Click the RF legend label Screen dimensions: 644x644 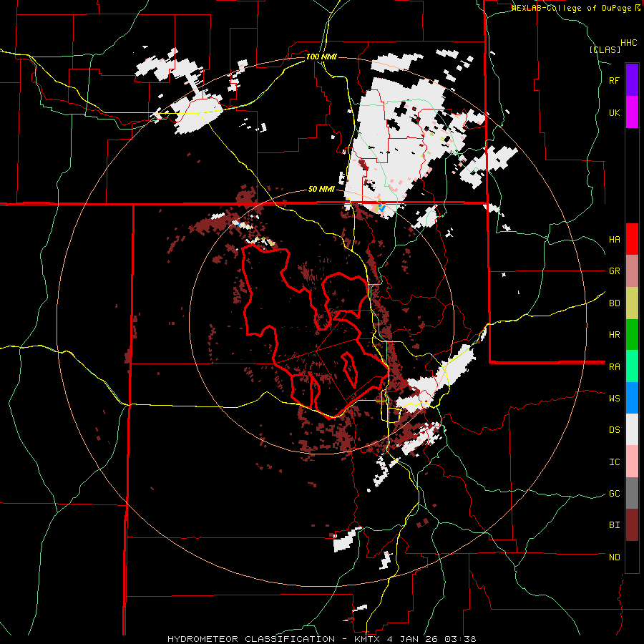coord(615,80)
